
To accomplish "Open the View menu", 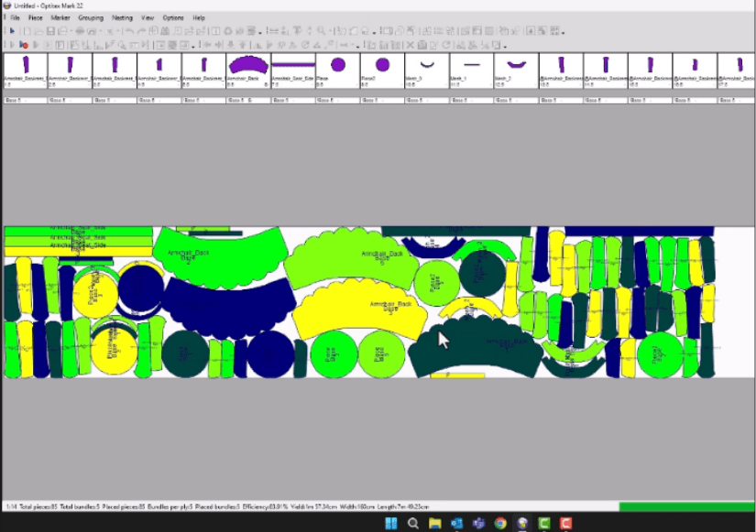I will point(147,17).
